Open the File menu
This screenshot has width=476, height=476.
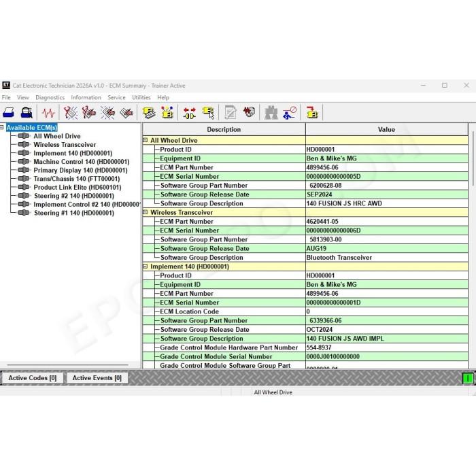point(6,97)
